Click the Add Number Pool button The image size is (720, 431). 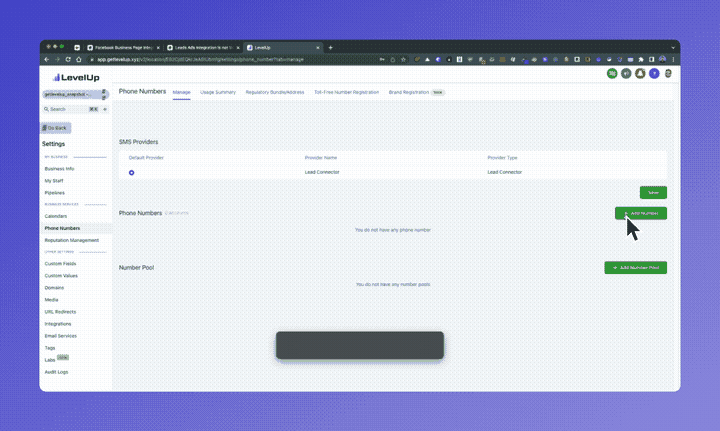pyautogui.click(x=635, y=268)
